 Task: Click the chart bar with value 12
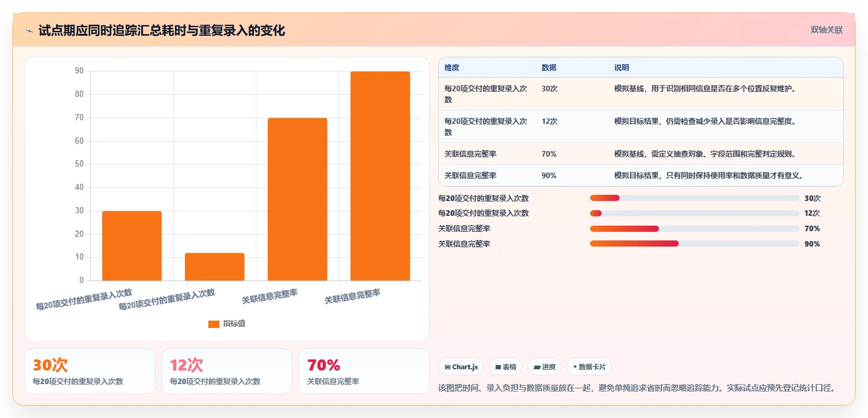coord(215,267)
